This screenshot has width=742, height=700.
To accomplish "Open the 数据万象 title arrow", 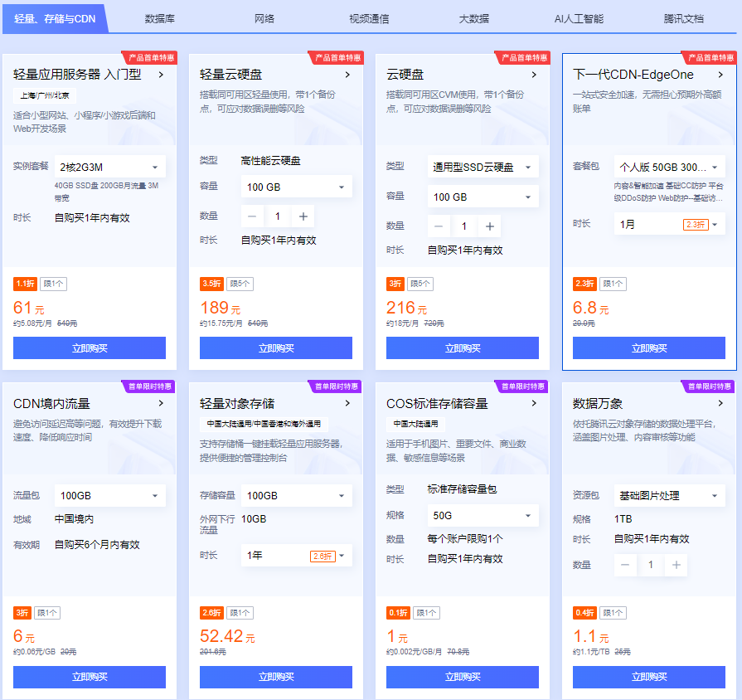I will click(x=720, y=403).
